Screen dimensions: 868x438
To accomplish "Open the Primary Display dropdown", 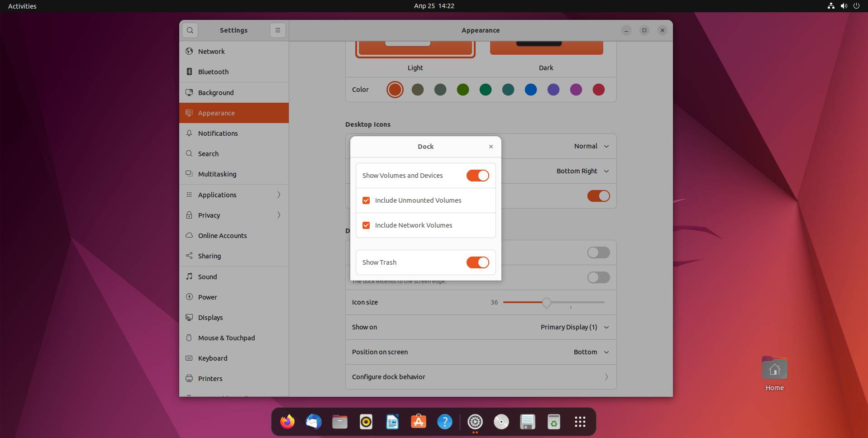I will (x=574, y=327).
